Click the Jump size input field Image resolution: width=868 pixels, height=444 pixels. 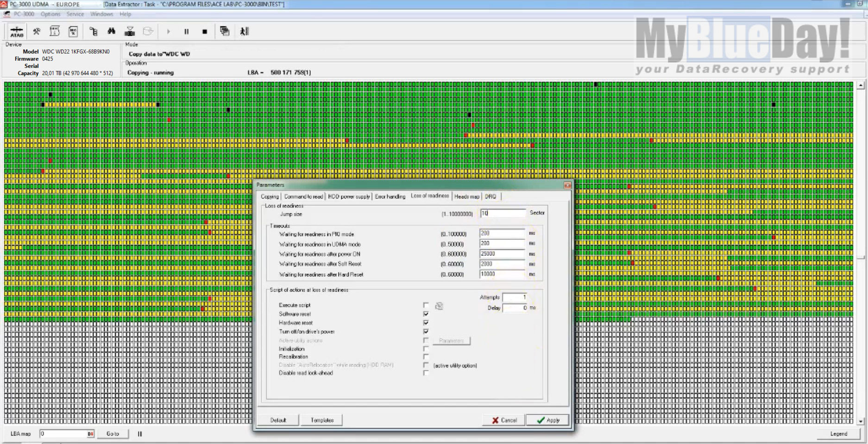click(503, 213)
